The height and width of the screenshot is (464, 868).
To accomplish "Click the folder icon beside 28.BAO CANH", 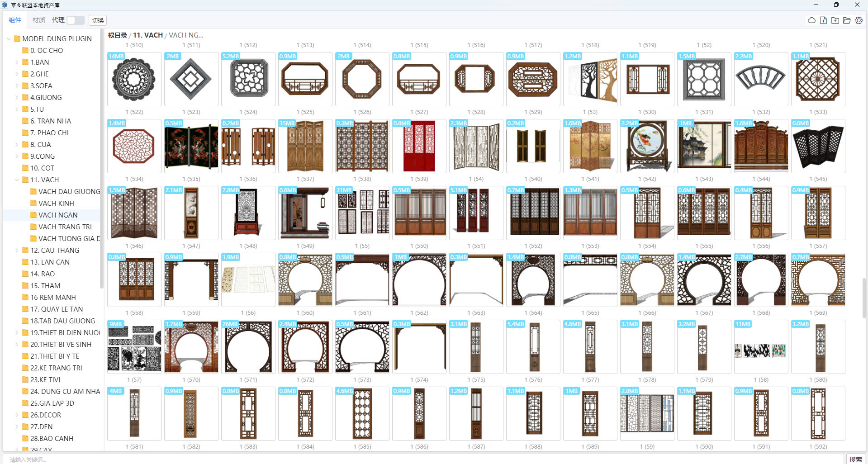I will pos(25,439).
